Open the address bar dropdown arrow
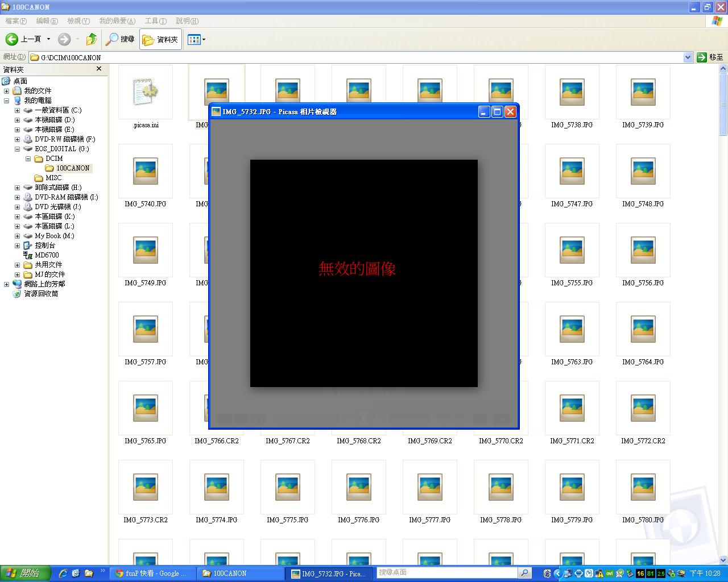This screenshot has width=728, height=582. pyautogui.click(x=688, y=57)
